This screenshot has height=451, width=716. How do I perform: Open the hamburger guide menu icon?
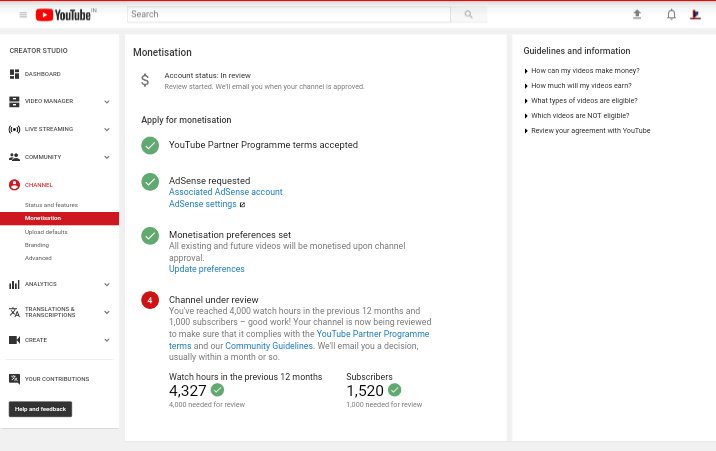point(23,15)
